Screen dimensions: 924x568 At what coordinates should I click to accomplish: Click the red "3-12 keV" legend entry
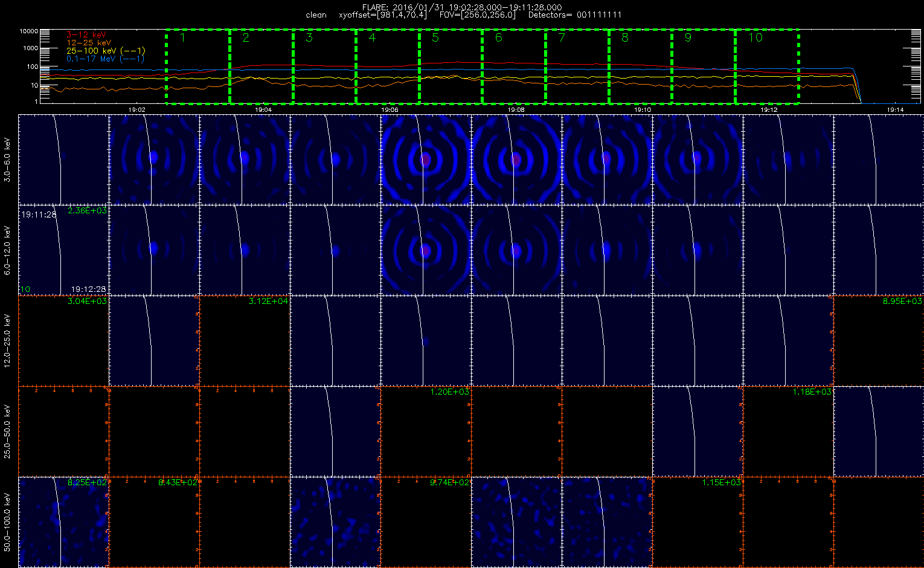coord(86,35)
